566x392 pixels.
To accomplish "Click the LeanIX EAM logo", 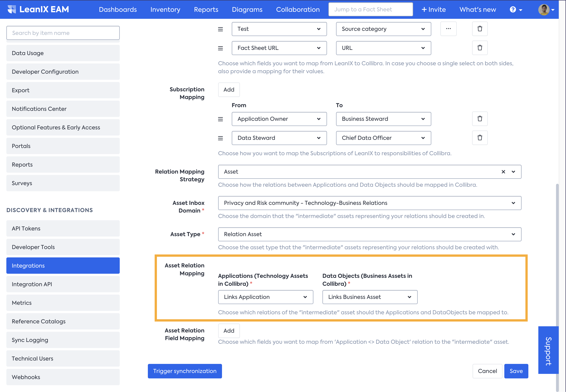I will tap(38, 9).
